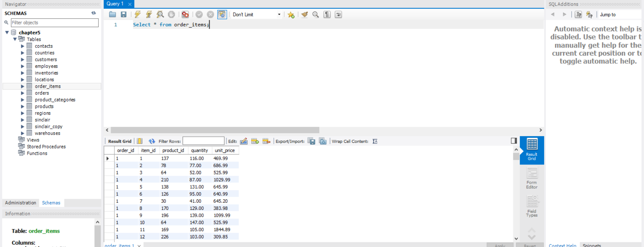644x247 pixels.
Task: Expand the employees table node
Action: (22, 66)
